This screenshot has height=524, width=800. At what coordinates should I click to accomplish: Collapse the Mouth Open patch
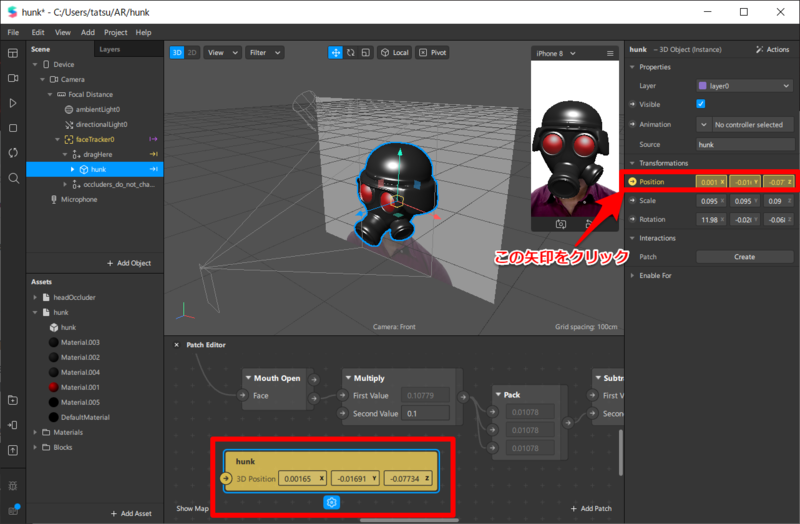[248, 378]
